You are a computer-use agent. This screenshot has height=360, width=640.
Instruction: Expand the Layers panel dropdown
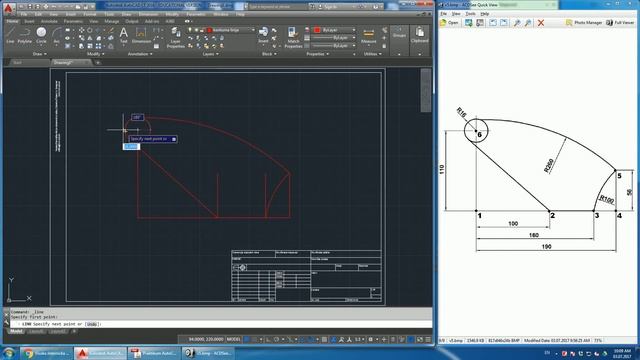tap(210, 54)
